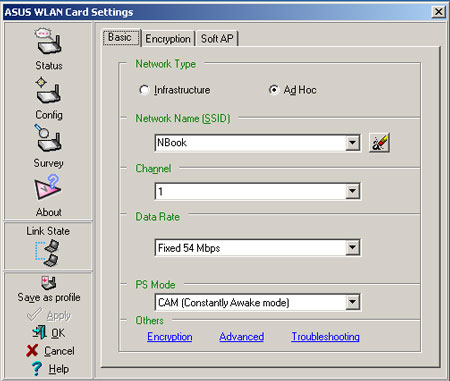Screen dimensions: 450x381
Task: Expand the Network Name SSID dropdown arrow
Action: 352,143
